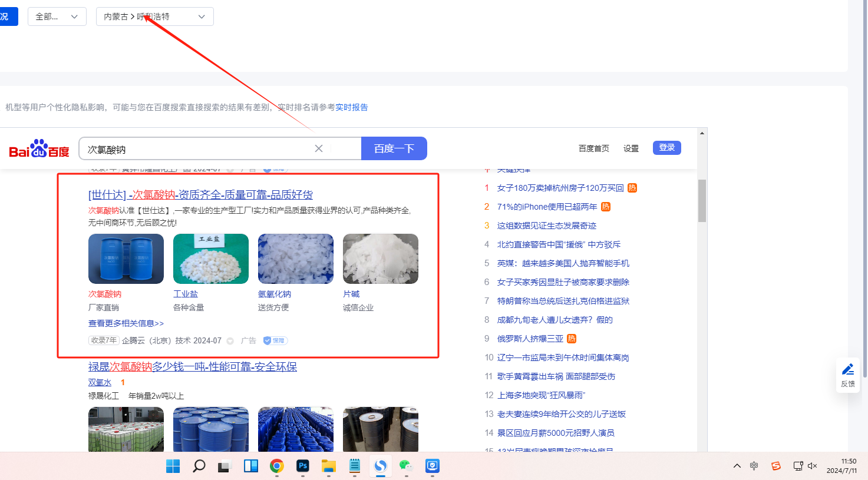Open hot search 俄罗斯人挤爆三亚

click(530, 339)
